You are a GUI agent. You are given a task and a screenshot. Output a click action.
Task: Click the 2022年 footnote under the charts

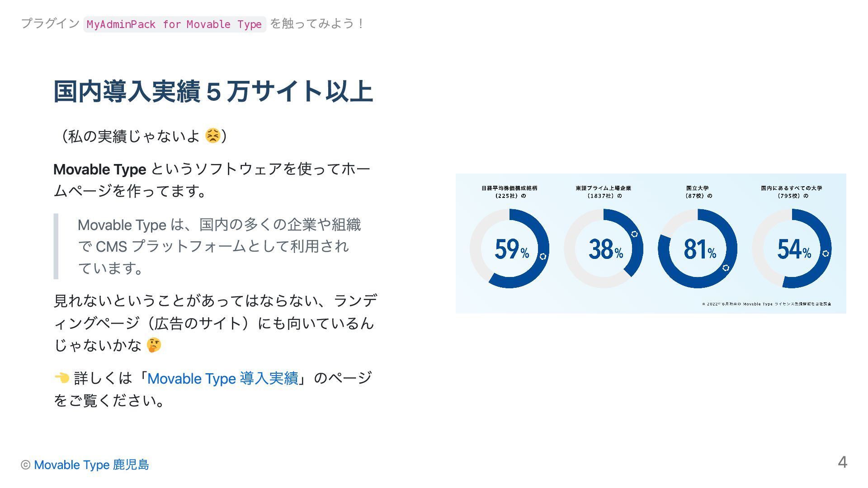pyautogui.click(x=766, y=304)
